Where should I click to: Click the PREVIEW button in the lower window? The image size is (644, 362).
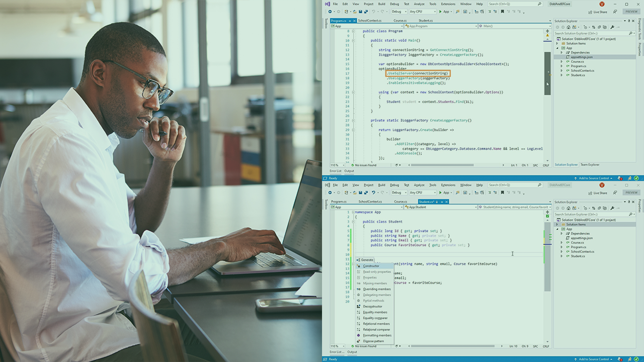631,193
